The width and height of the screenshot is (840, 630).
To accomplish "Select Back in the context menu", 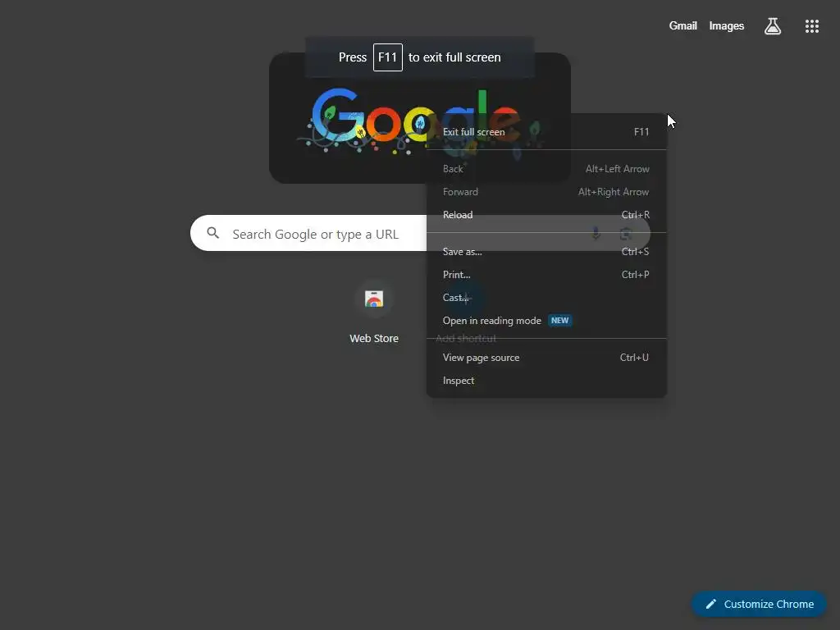I will coord(546,169).
